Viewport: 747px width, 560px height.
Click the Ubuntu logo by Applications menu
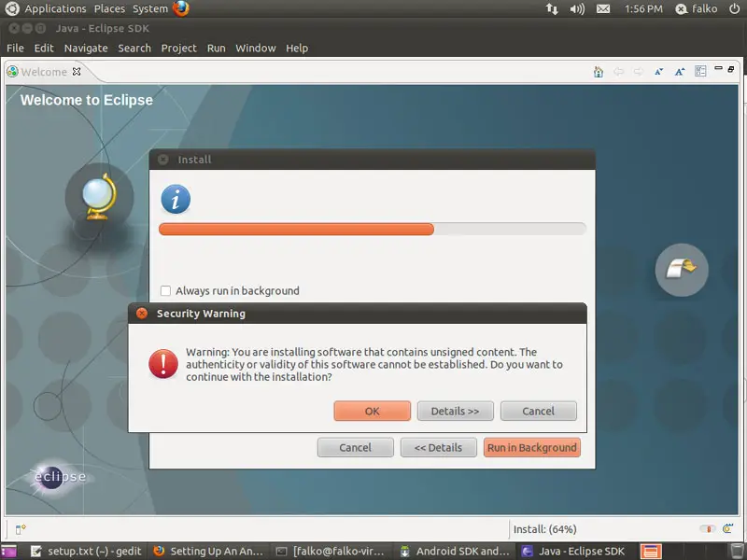click(12, 8)
